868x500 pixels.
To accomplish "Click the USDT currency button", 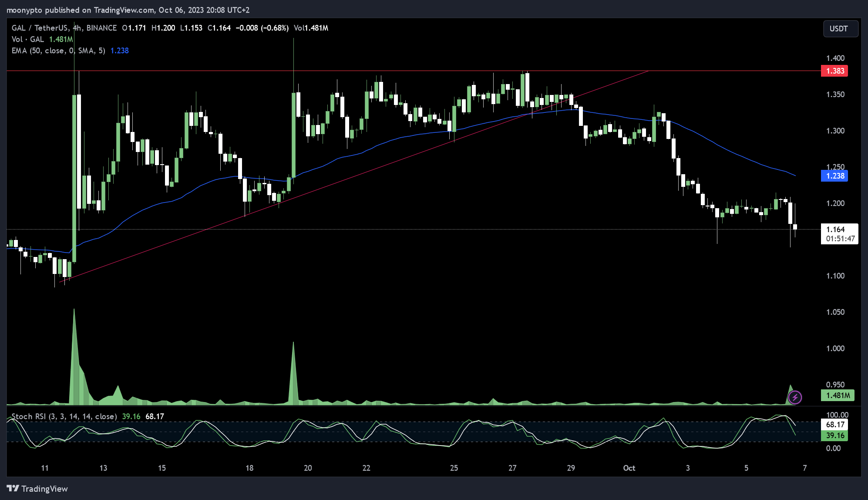I will tap(841, 29).
